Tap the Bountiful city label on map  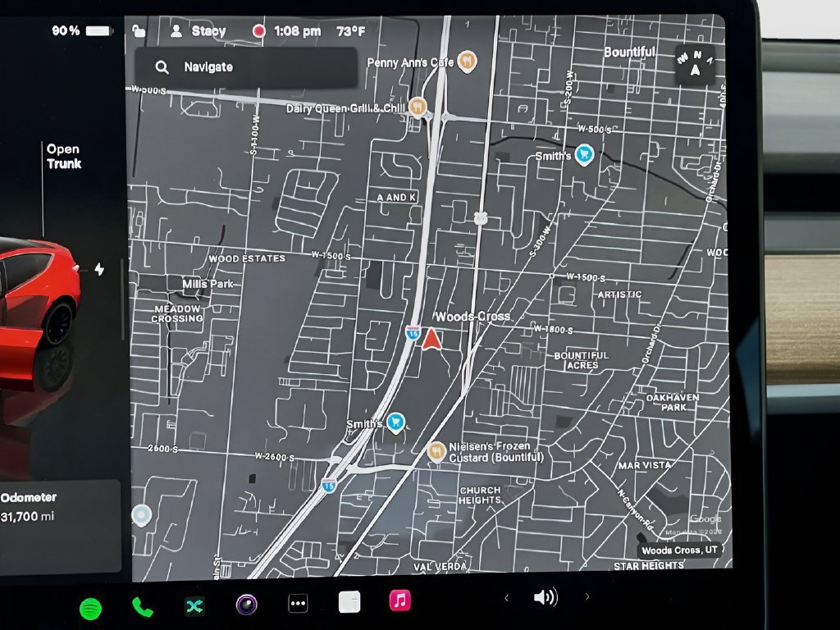click(x=629, y=52)
